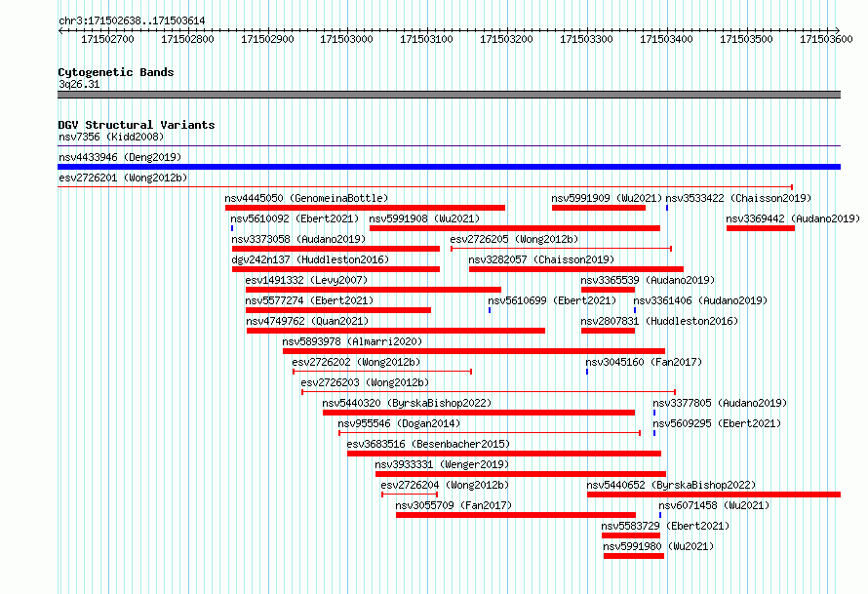Image resolution: width=868 pixels, height=594 pixels.
Task: Open nsv3055709 (Fan2017) variant
Action: click(454, 505)
